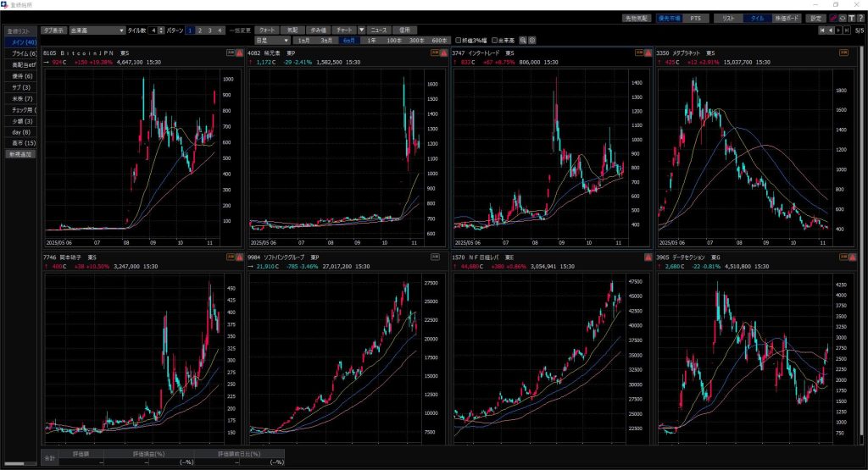
Task: Click the red alert triangle on 8105 BitcoinJPN tile
Action: (x=240, y=53)
